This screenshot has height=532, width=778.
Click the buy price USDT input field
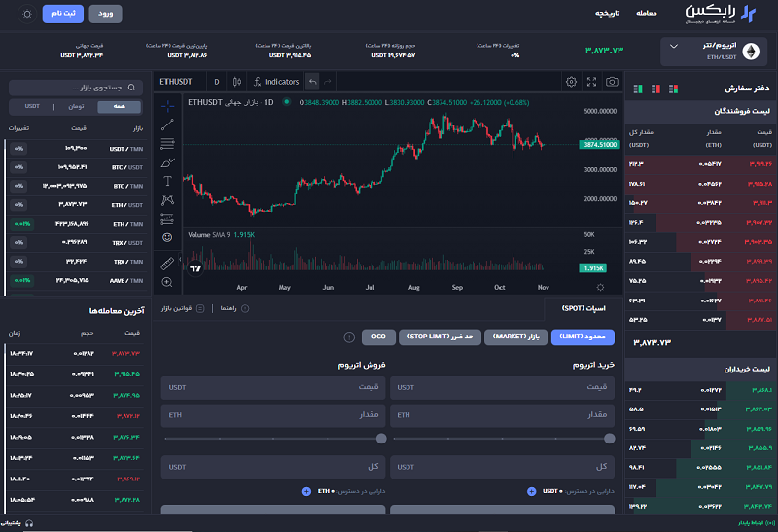(x=502, y=388)
